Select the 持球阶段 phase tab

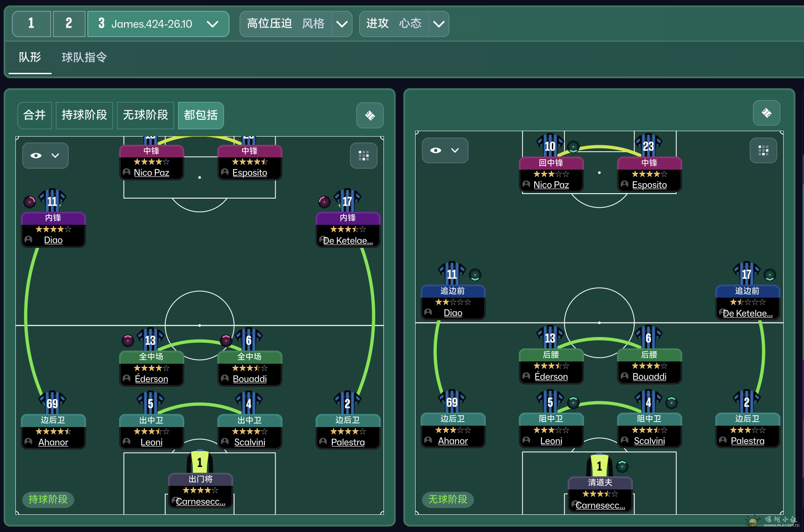(x=84, y=115)
